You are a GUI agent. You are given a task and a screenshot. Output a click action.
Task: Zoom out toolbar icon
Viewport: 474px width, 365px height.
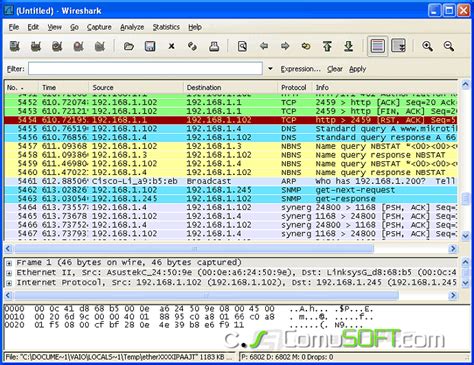[449, 46]
